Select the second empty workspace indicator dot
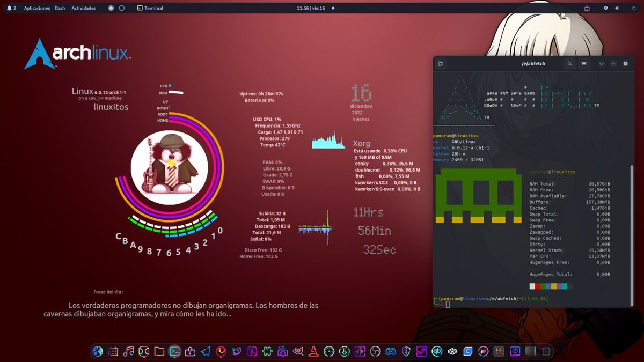 click(x=122, y=8)
